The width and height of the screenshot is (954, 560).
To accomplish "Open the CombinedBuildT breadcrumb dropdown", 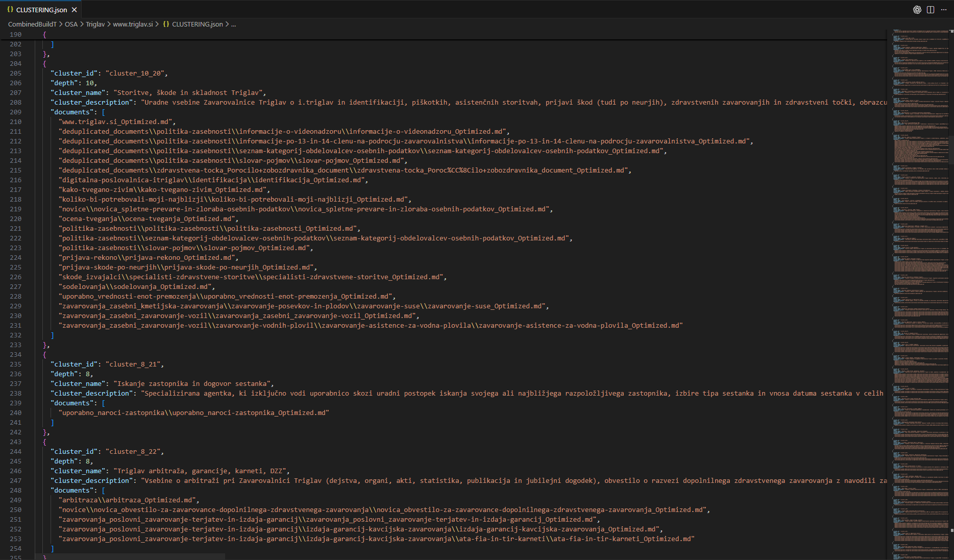I will [x=32, y=24].
